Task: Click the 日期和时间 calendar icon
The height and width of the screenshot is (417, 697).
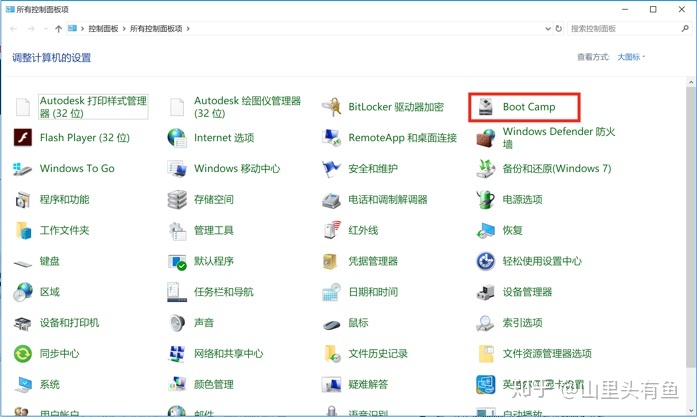Action: [x=332, y=292]
